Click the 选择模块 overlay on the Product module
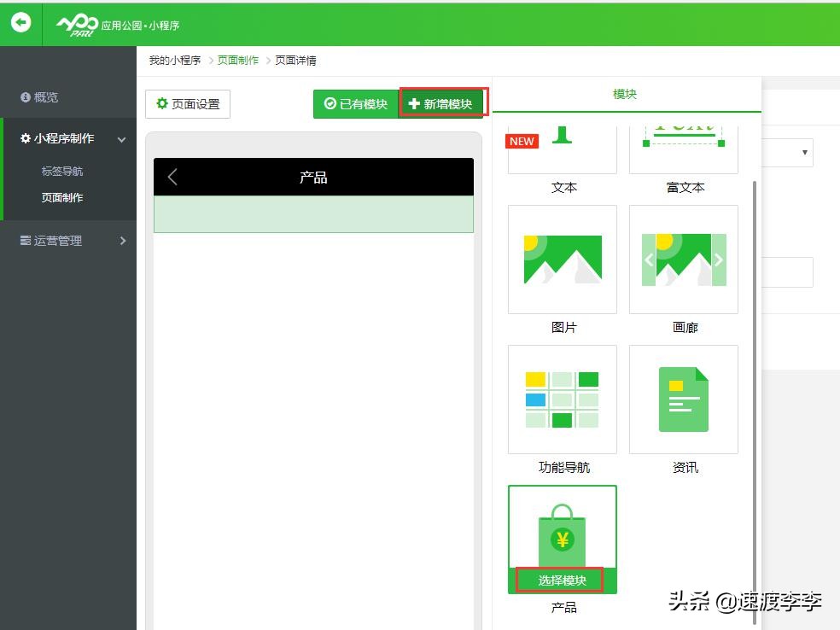Image resolution: width=840 pixels, height=630 pixels. tap(561, 579)
